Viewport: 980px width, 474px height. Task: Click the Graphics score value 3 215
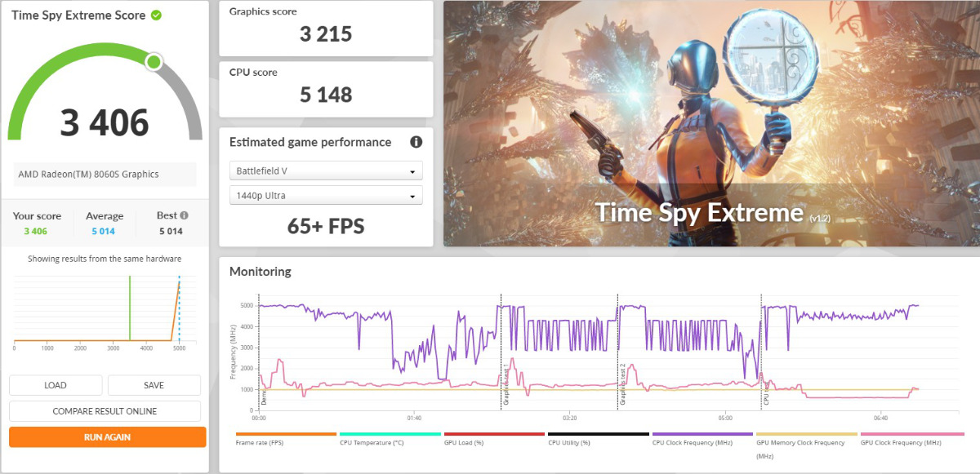coord(326,34)
